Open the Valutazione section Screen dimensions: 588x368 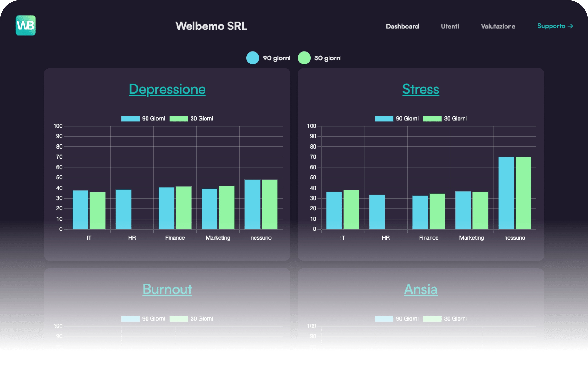click(498, 26)
